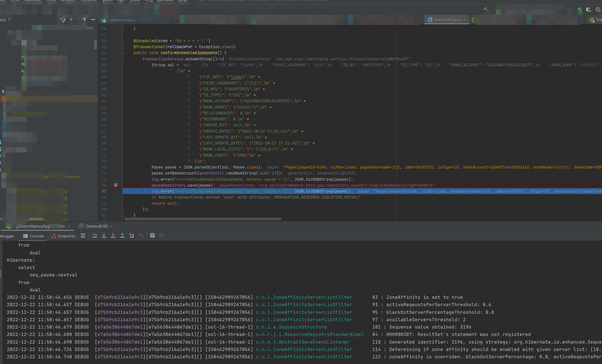Click the Debugger label in the run panel
The image size is (602, 364).
(7, 236)
